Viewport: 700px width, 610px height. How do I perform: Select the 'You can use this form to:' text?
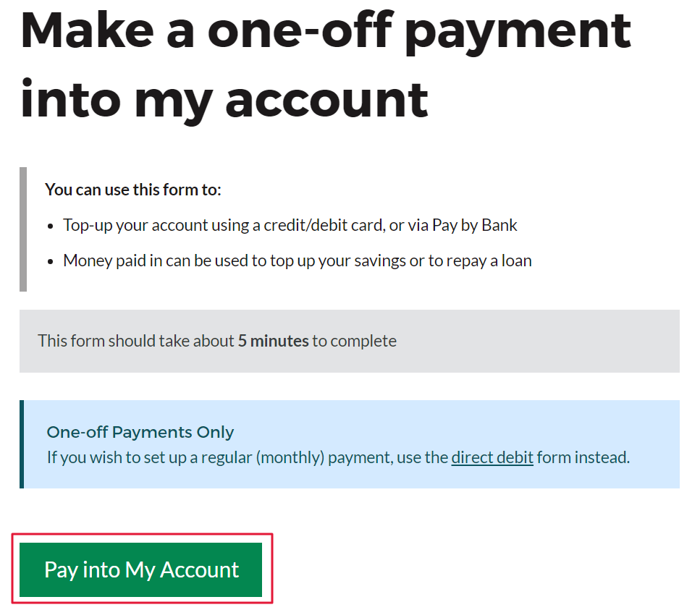pyautogui.click(x=132, y=190)
